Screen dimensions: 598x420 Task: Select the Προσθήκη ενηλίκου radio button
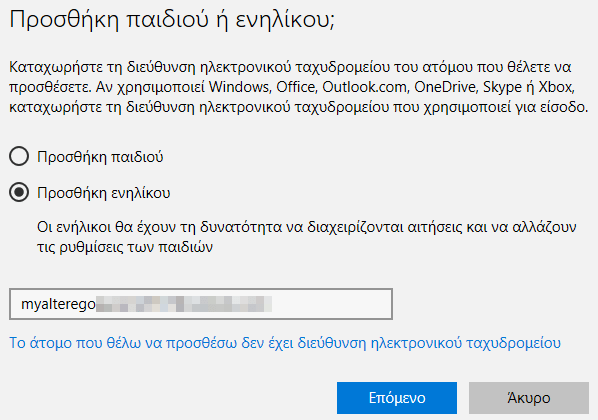click(x=19, y=192)
